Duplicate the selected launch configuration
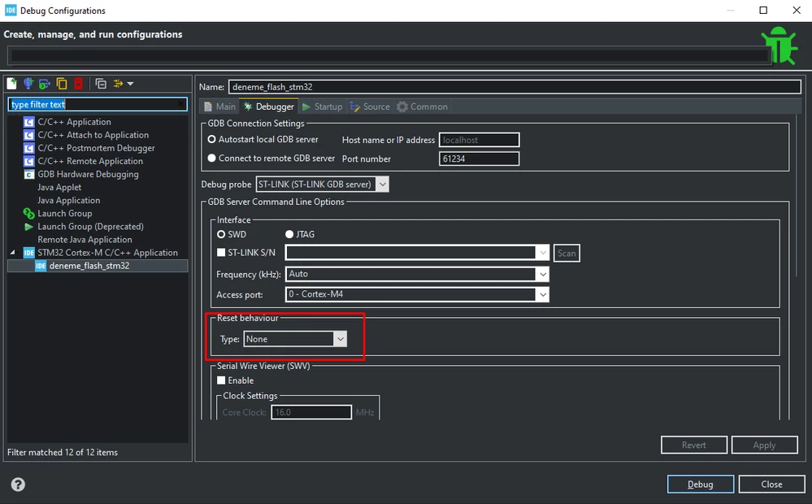Viewport: 812px width, 504px height. [x=62, y=84]
